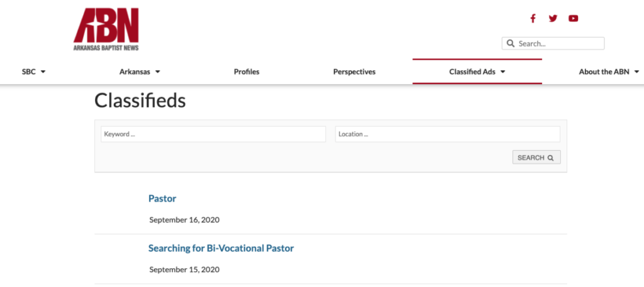Click the magnifier icon in header search

pyautogui.click(x=511, y=43)
